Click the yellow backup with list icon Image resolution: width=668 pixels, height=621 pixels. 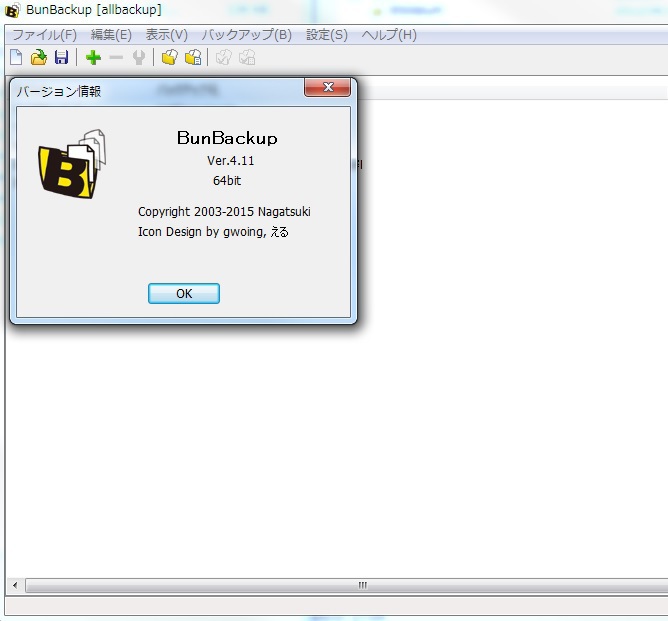click(193, 57)
